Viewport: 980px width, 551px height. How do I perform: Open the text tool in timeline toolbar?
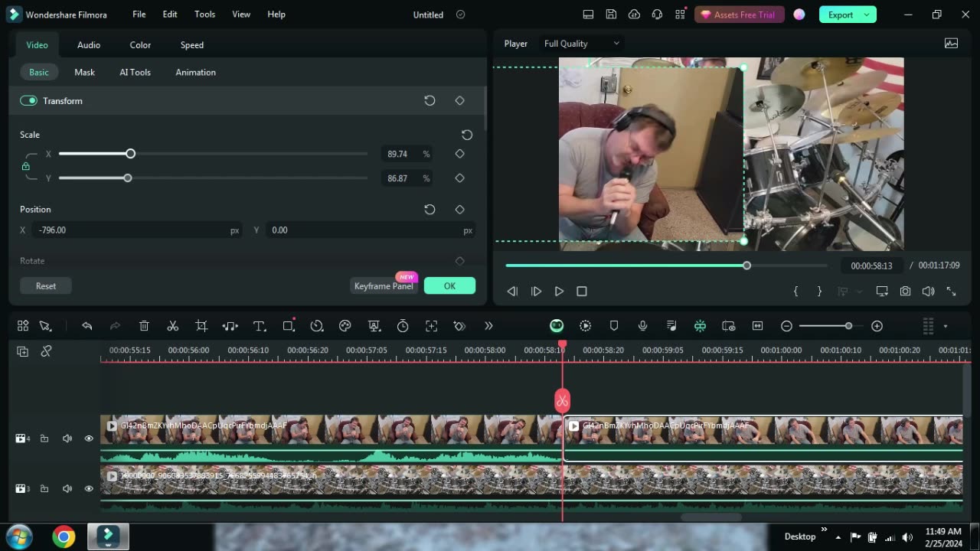point(260,326)
